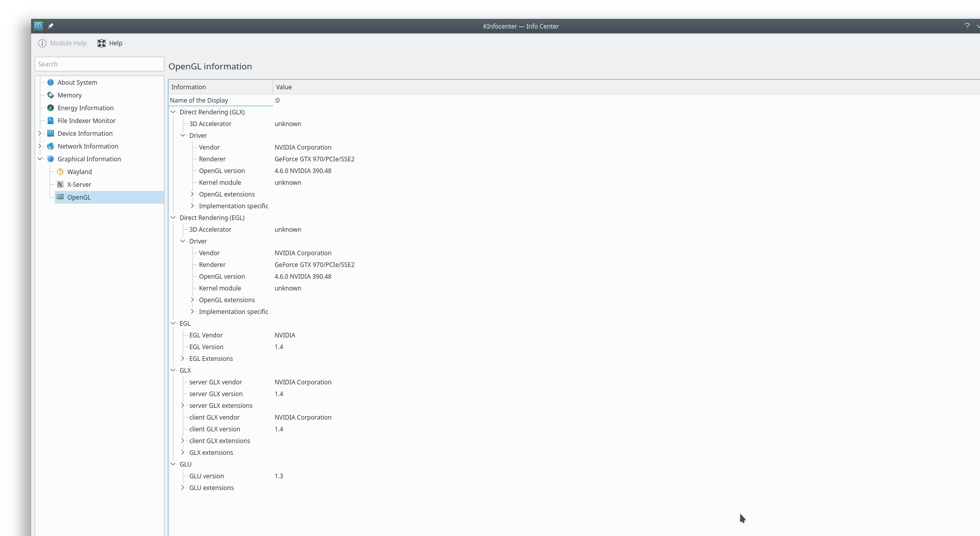Screen dimensions: 980x536
Task: Click the Search input field
Action: click(100, 64)
